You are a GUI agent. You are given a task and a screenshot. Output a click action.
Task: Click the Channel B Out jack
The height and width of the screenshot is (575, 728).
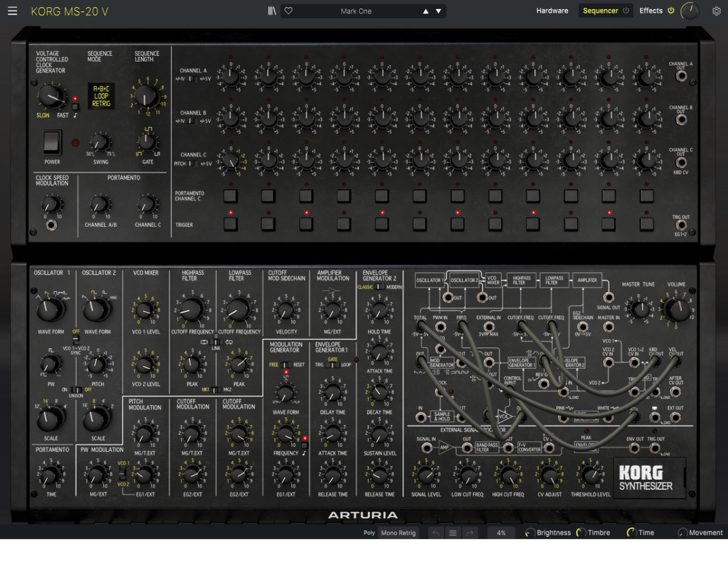pyautogui.click(x=681, y=119)
